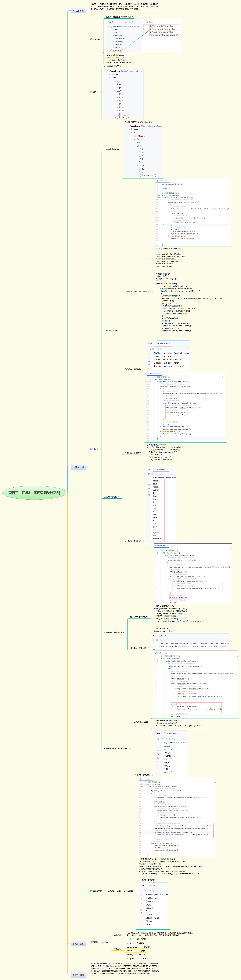Viewport: 241px width, 980px height.
Task: Select the node 利用缓冲字符输入流行读取文件
Action: pos(137,291)
